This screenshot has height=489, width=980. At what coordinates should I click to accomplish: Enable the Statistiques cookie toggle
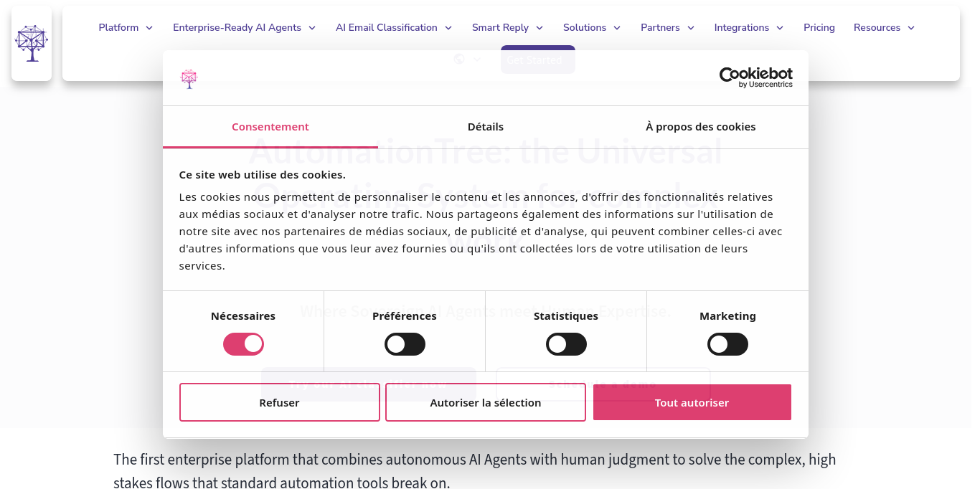[566, 344]
